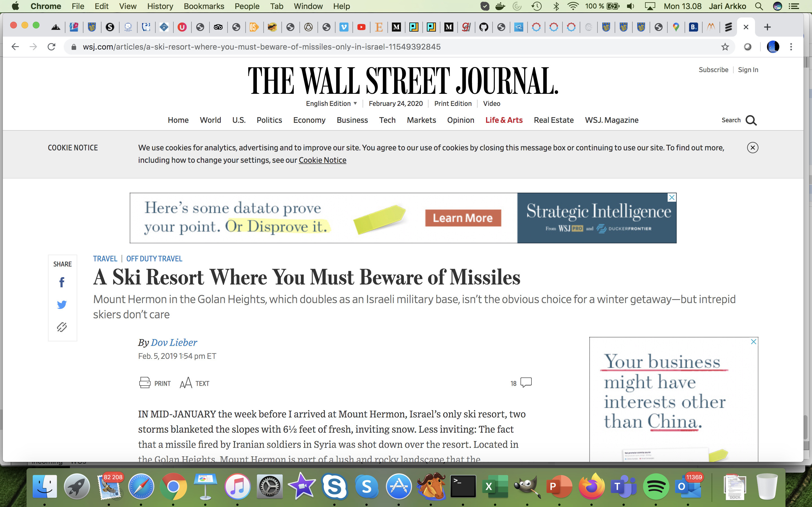Reload the page

tap(51, 47)
